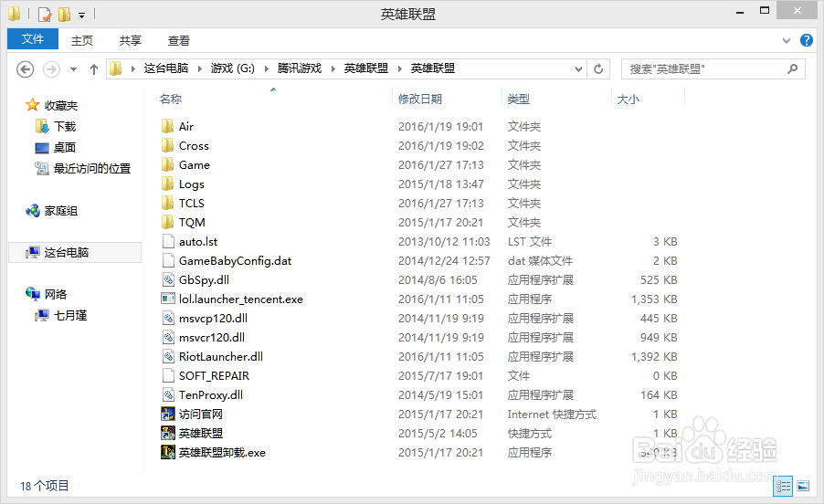This screenshot has height=504, width=824.
Task: Click the 1,353 KB size cell
Action: click(x=654, y=299)
